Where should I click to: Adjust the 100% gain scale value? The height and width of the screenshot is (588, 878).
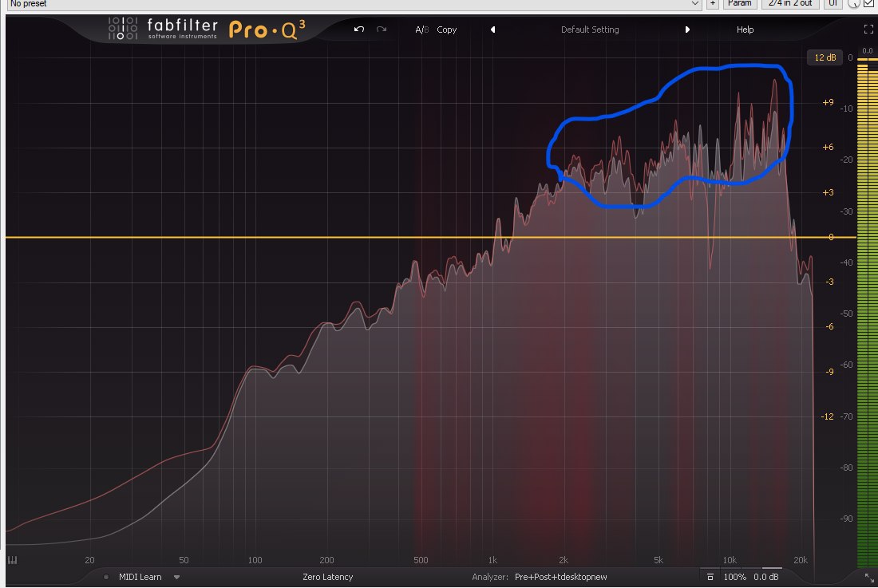point(734,577)
